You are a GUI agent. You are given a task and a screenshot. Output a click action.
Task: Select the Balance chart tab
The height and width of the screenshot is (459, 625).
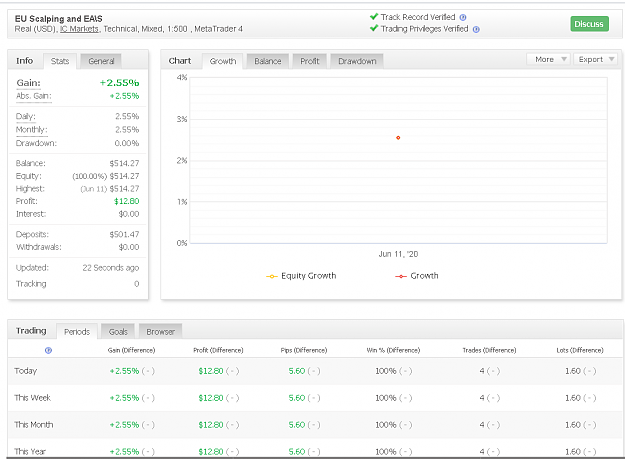(267, 61)
